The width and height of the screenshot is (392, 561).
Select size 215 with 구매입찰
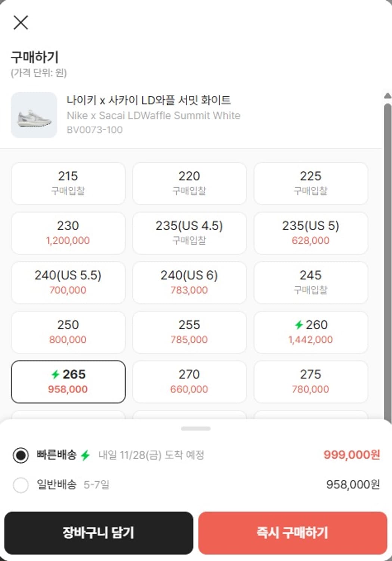(68, 184)
